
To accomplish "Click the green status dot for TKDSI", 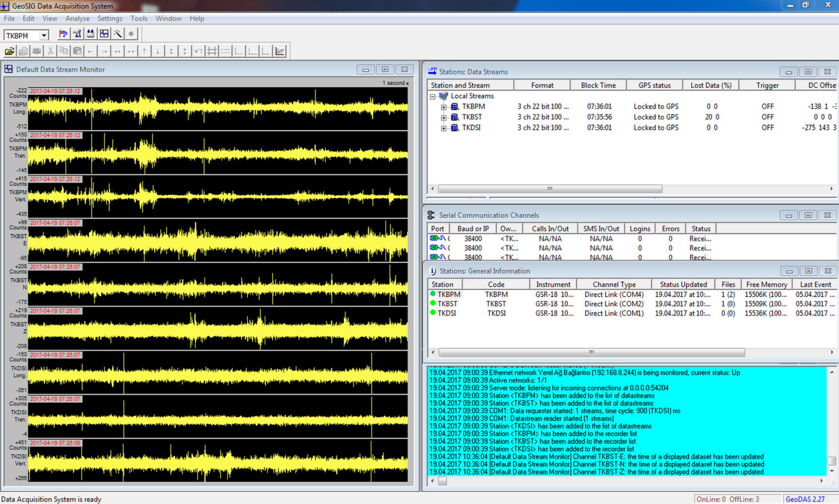I will pos(433,313).
